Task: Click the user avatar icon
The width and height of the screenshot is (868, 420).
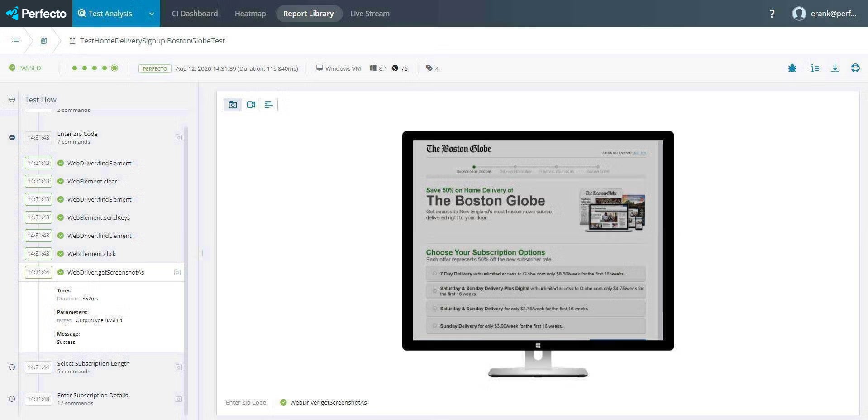Action: (x=799, y=14)
